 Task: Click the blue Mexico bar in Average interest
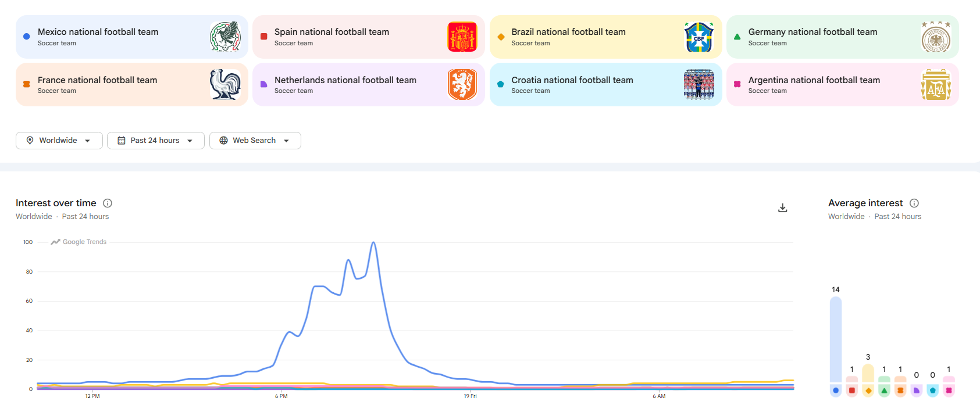point(836,339)
